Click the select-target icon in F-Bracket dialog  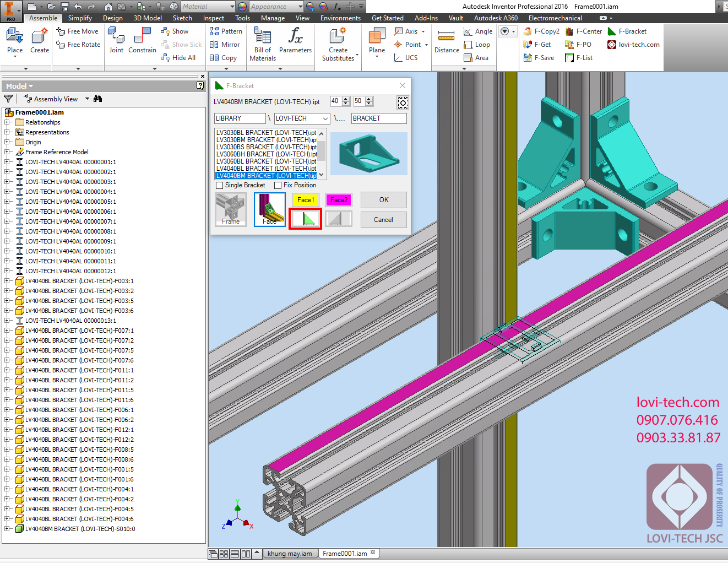[403, 102]
